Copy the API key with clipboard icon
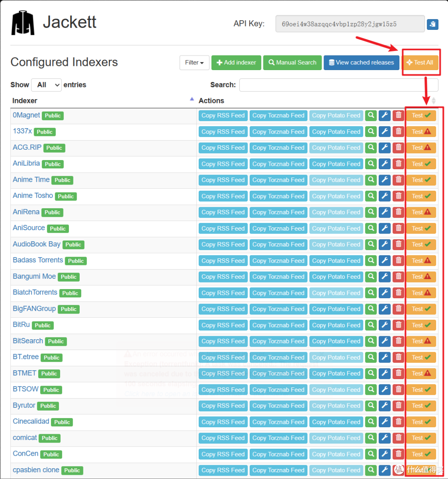This screenshot has height=479, width=448. point(432,24)
